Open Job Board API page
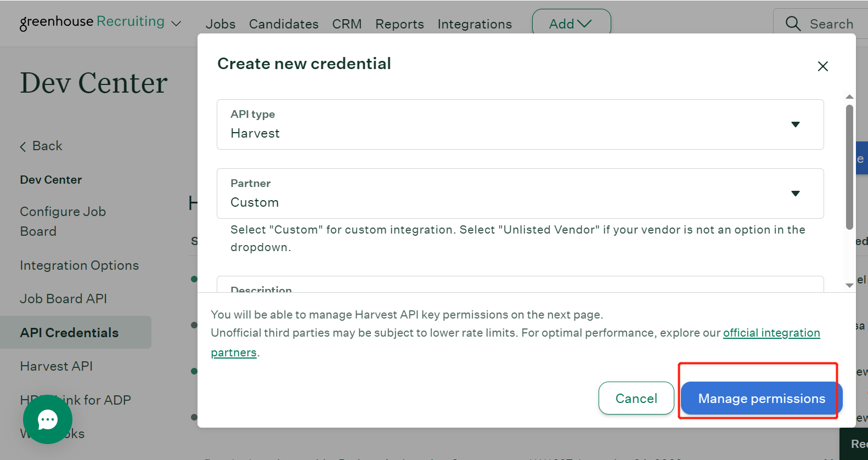The width and height of the screenshot is (868, 460). point(64,299)
